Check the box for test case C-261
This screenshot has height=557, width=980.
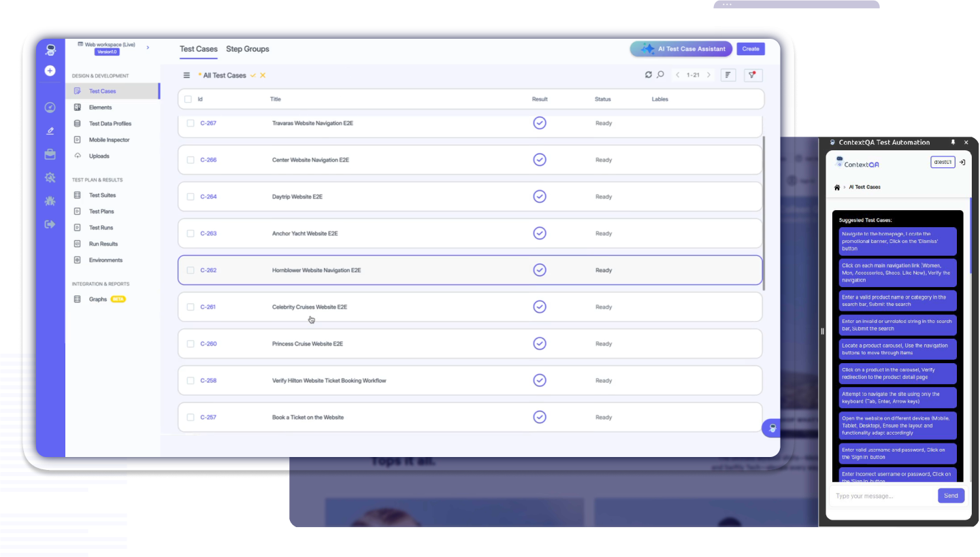point(191,307)
